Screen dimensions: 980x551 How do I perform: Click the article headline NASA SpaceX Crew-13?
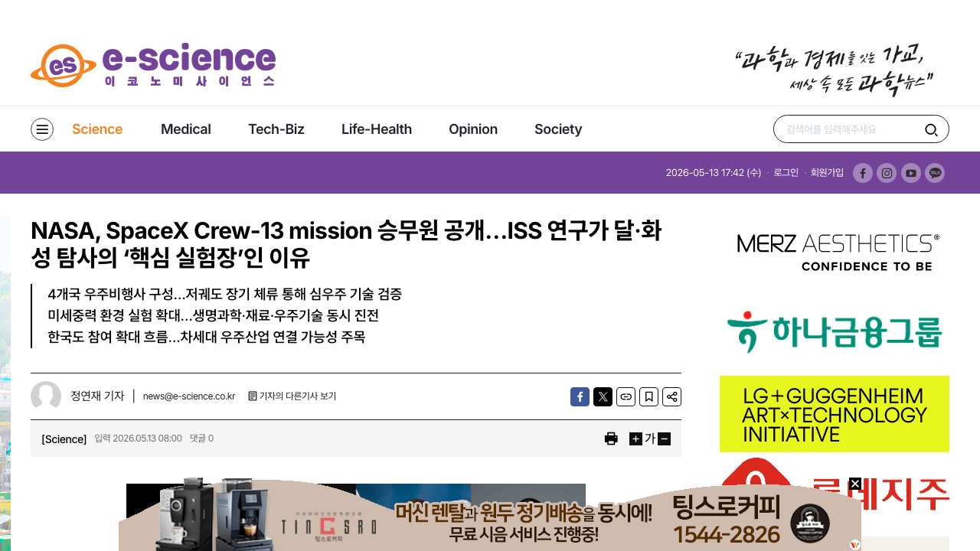346,244
